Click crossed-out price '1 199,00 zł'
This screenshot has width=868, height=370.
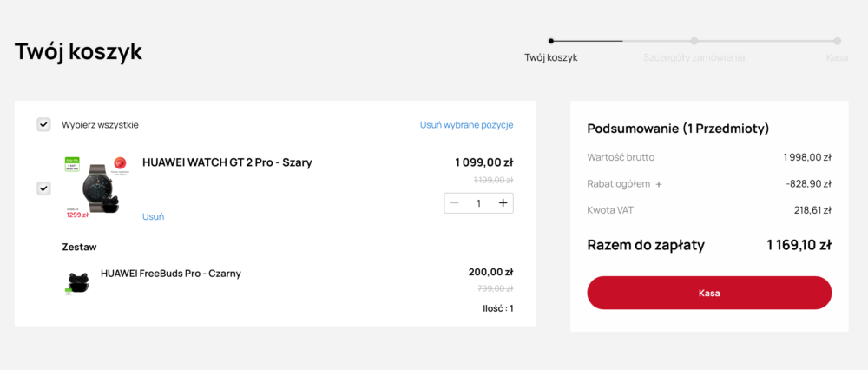pos(493,180)
